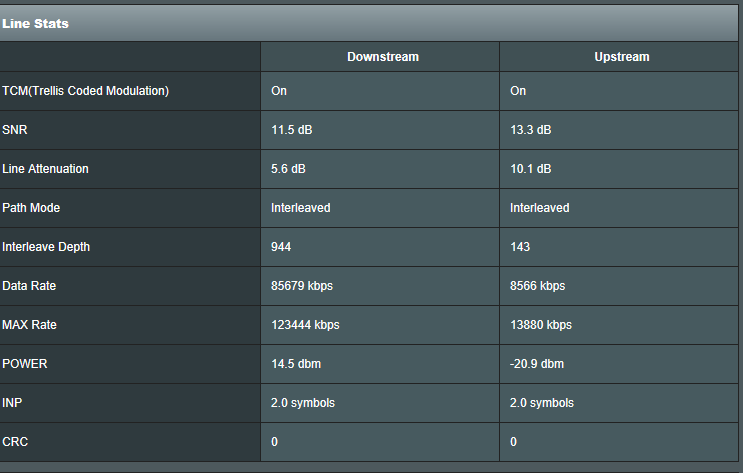Click the Line Stats section header
This screenshot has height=473, width=743.
pyautogui.click(x=36, y=23)
